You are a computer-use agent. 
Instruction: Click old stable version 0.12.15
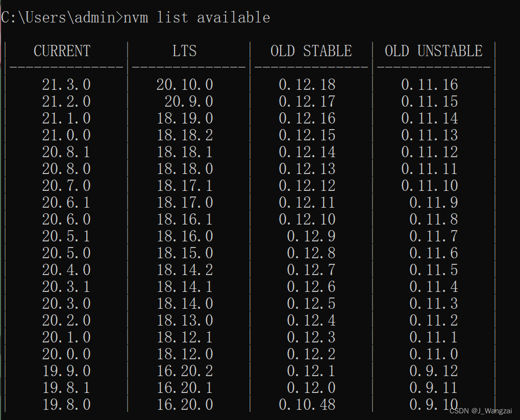tap(307, 135)
